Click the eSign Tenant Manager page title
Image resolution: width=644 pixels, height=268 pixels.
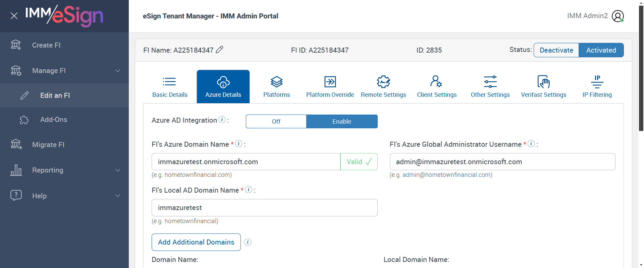[210, 16]
